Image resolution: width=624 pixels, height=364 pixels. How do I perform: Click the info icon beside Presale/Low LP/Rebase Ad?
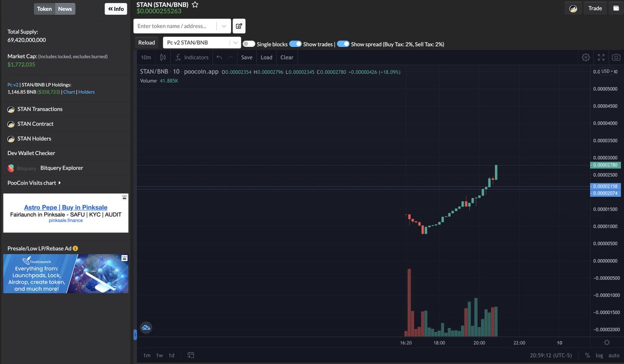coord(76,249)
